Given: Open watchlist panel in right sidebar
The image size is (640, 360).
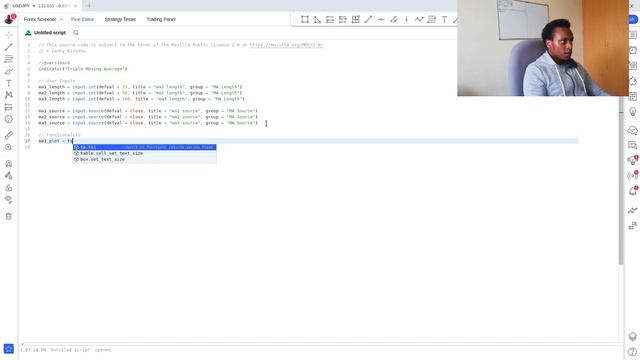Looking at the screenshot, I should [x=633, y=35].
